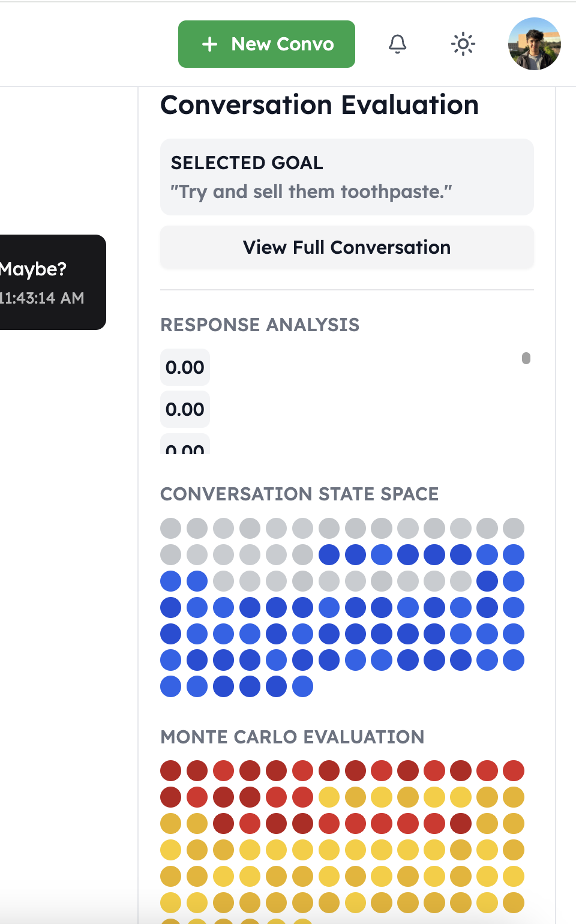Click the 11:43:14 AM message timestamp
576x924 pixels.
click(41, 298)
